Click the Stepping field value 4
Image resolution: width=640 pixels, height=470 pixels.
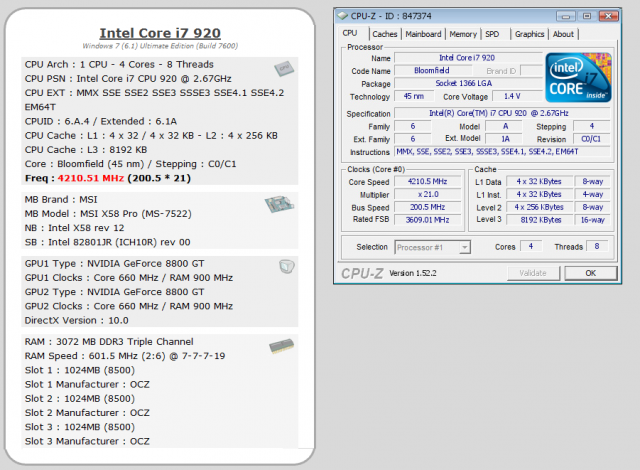(591, 126)
